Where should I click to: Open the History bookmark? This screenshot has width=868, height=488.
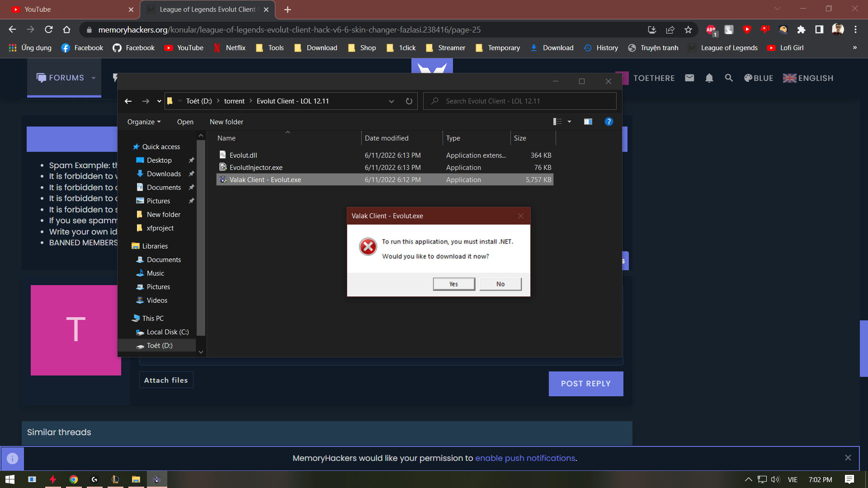[601, 48]
